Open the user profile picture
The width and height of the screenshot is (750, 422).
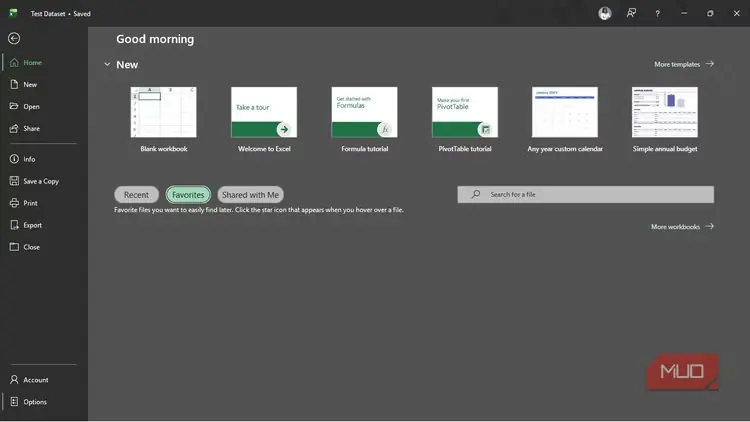(x=605, y=13)
